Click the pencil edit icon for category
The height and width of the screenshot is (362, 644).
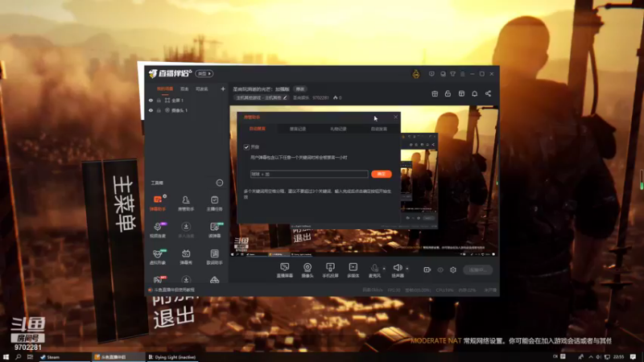pyautogui.click(x=285, y=97)
